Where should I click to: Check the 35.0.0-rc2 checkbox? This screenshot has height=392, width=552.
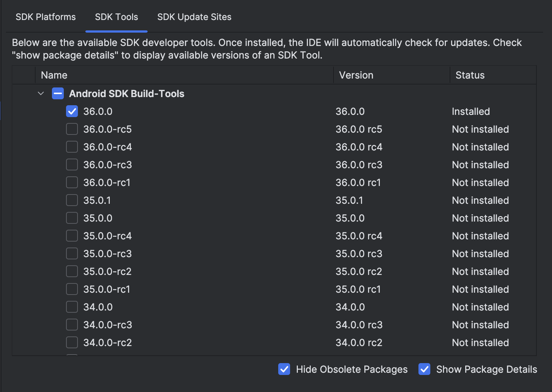(72, 271)
